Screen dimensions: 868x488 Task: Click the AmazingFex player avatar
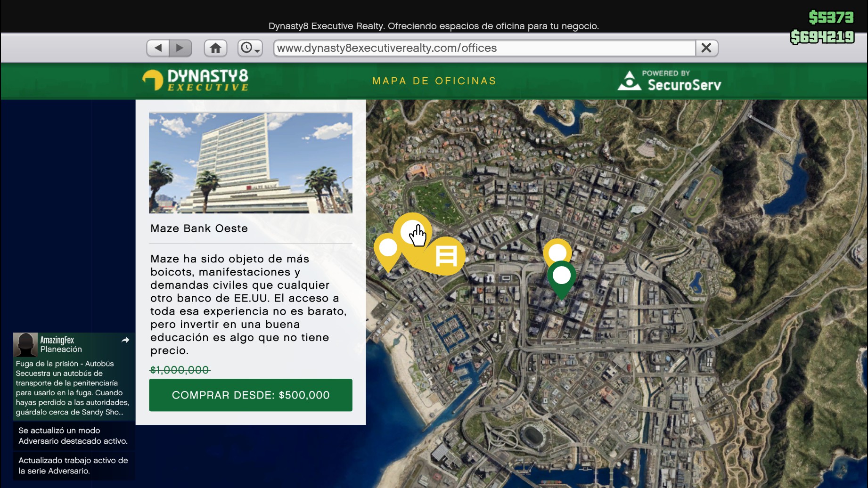pos(25,345)
